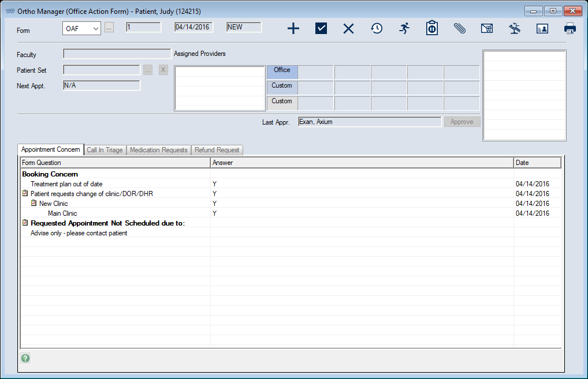The height and width of the screenshot is (379, 588).
Task: Select the Office row header cell
Action: (282, 70)
